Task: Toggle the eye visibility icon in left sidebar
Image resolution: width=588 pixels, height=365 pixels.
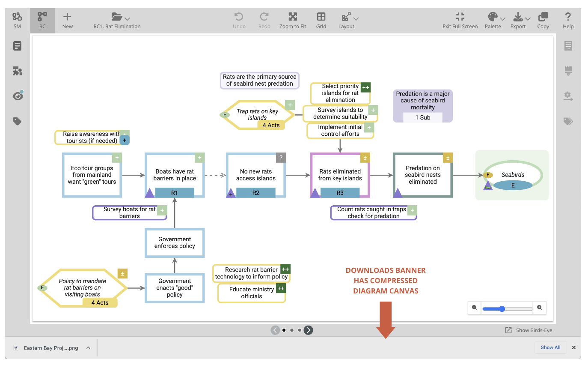Action: (18, 96)
